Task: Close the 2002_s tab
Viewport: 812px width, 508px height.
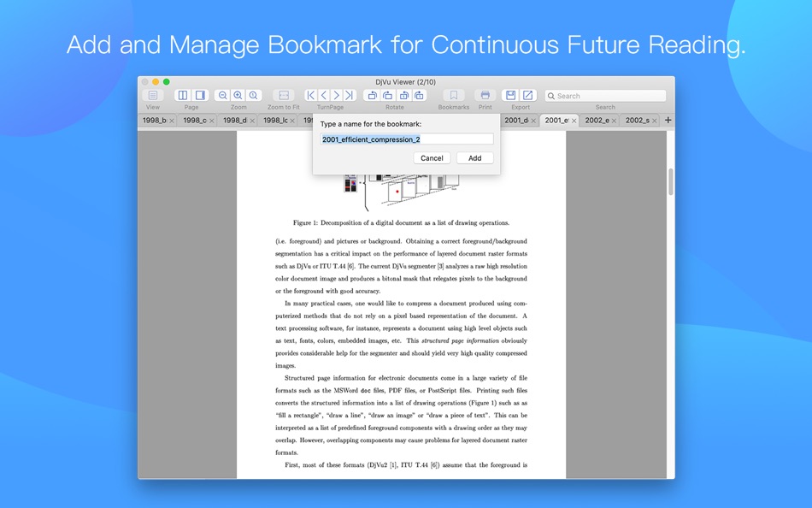Action: [x=655, y=121]
